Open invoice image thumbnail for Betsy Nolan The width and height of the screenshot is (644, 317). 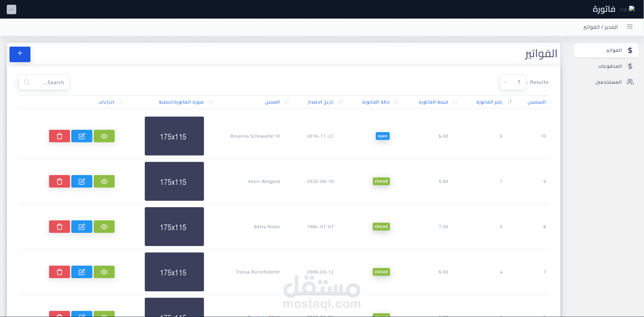click(174, 227)
